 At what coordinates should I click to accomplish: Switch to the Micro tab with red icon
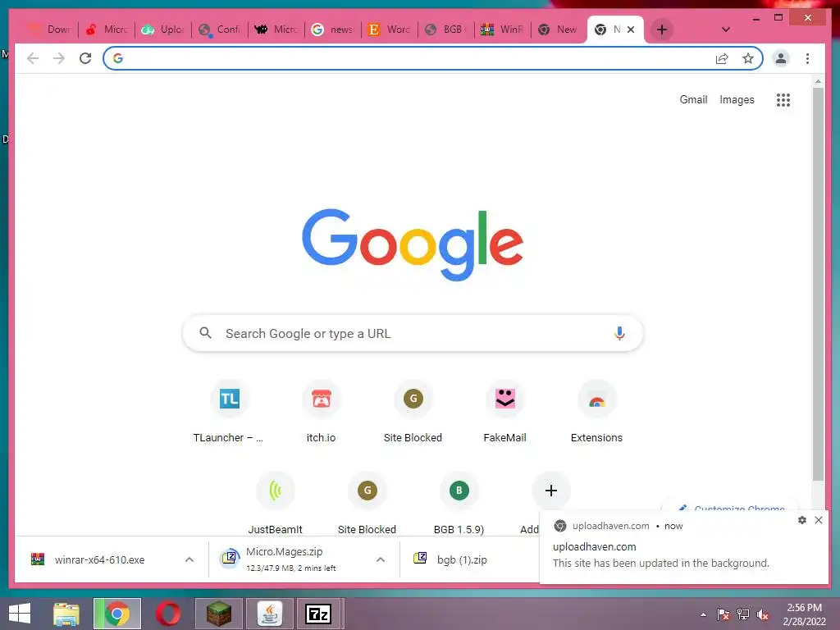coord(107,30)
